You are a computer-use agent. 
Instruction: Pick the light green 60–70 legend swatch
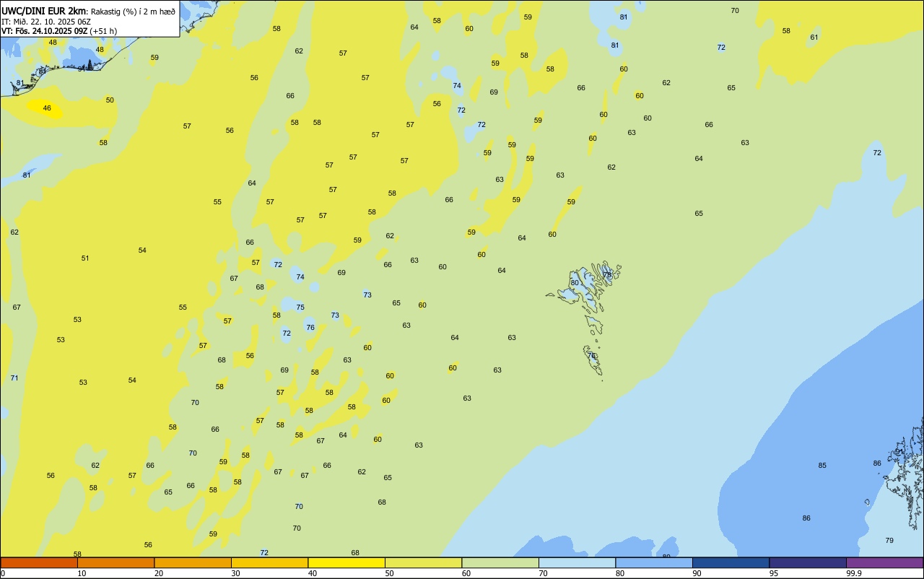coord(500,562)
